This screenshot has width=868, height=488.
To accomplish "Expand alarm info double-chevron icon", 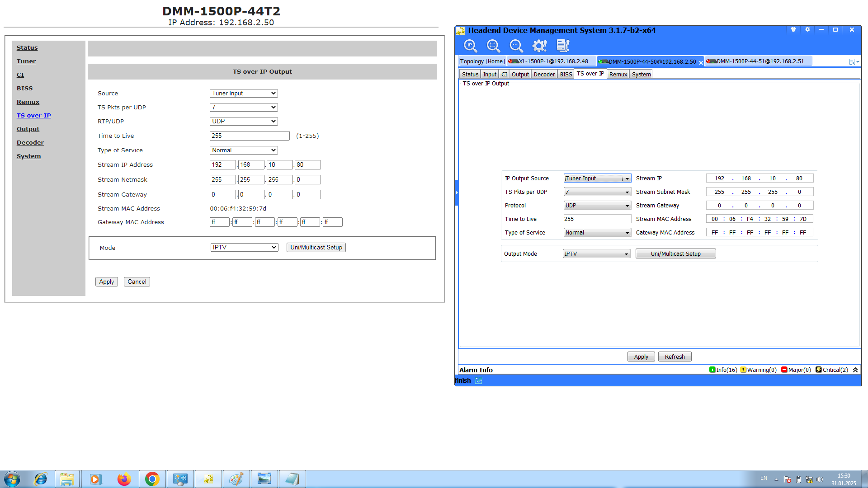I will 855,370.
